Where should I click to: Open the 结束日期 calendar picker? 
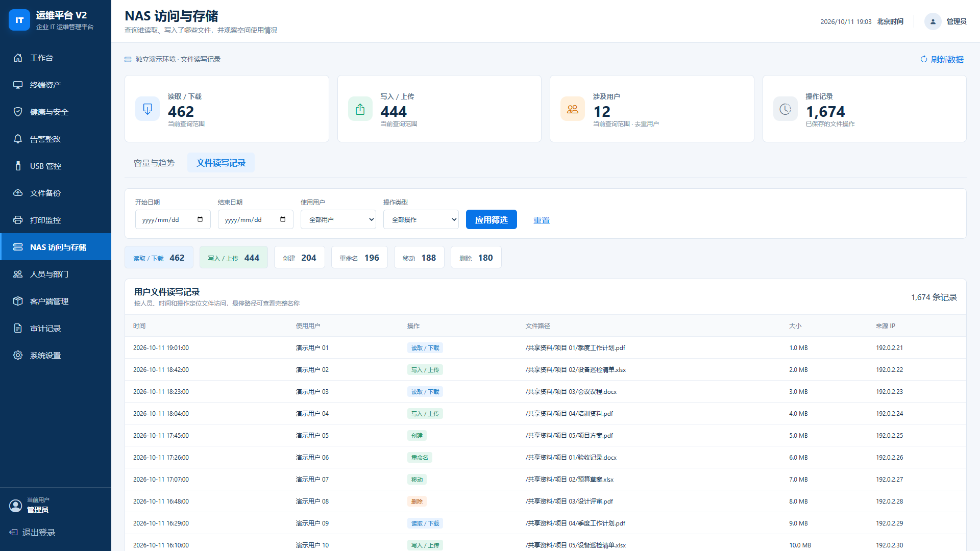coord(283,219)
